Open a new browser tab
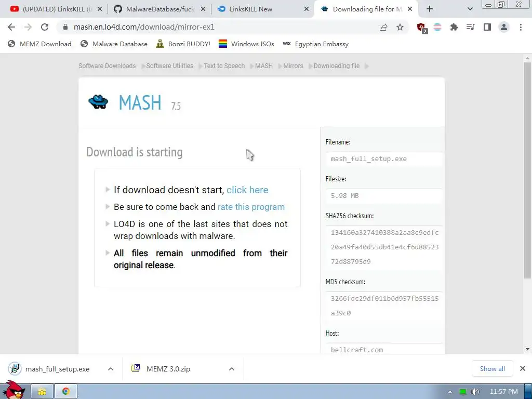The image size is (532, 399). (430, 9)
